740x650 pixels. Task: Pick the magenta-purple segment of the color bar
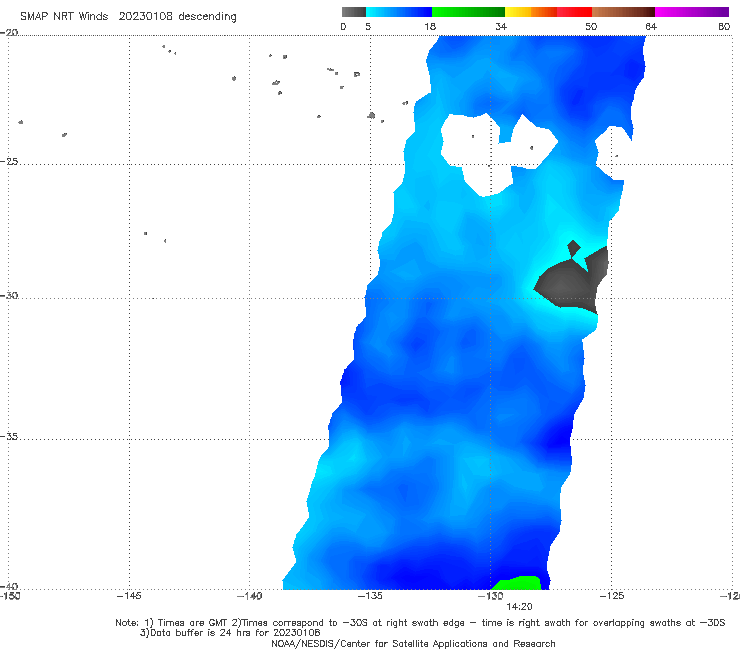point(692,12)
